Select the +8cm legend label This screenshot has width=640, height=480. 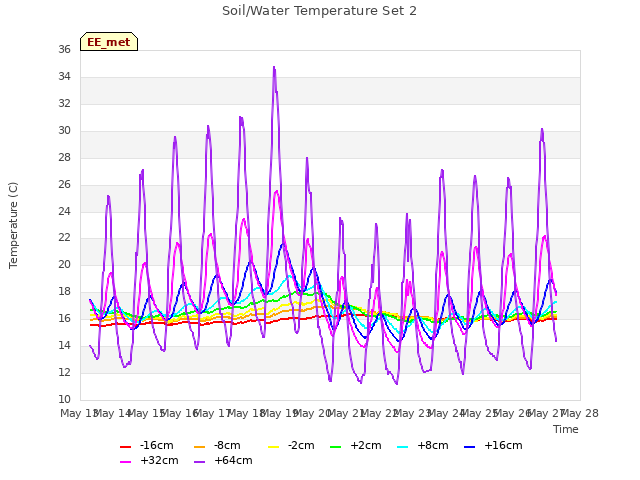pyautogui.click(x=433, y=445)
